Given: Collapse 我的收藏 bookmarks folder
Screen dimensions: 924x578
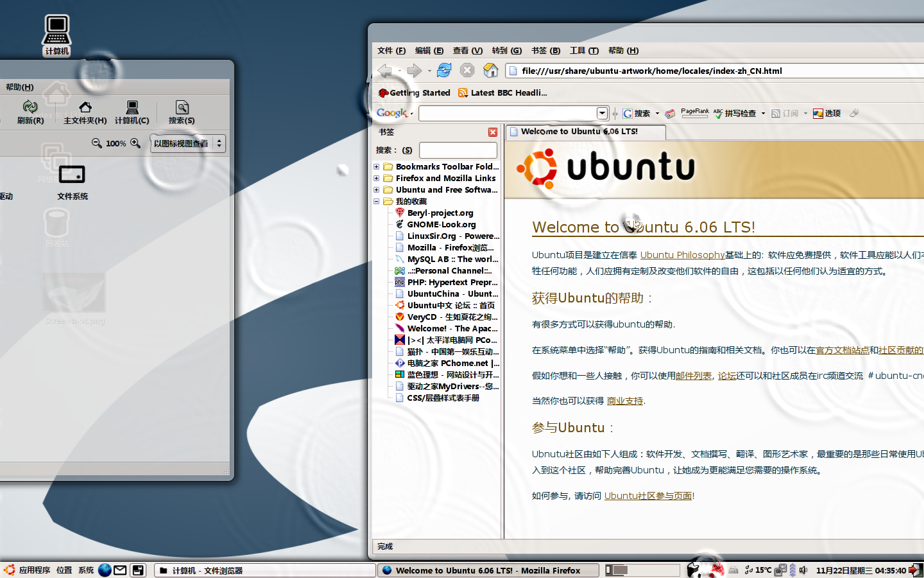Looking at the screenshot, I should pos(377,202).
